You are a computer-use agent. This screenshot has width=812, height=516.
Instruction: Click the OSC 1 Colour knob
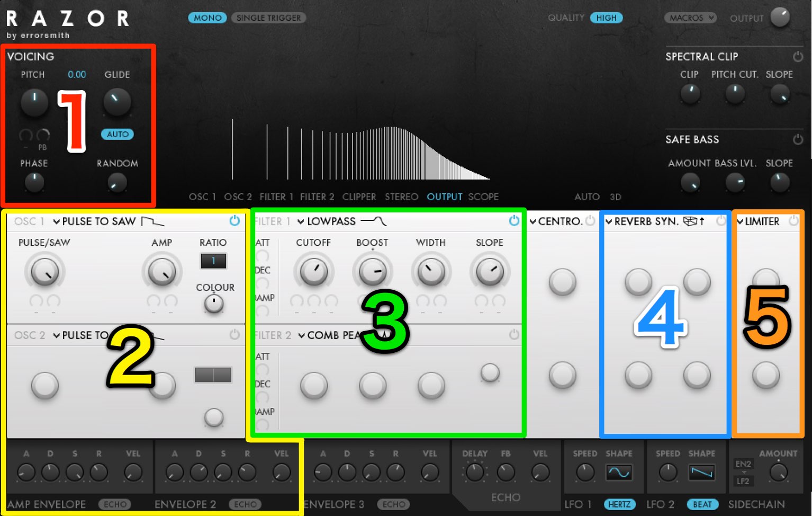pyautogui.click(x=214, y=304)
